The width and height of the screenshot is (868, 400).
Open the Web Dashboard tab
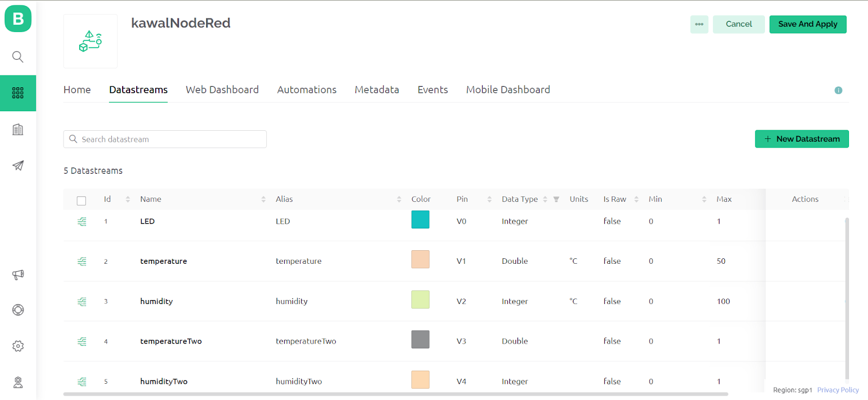tap(222, 90)
